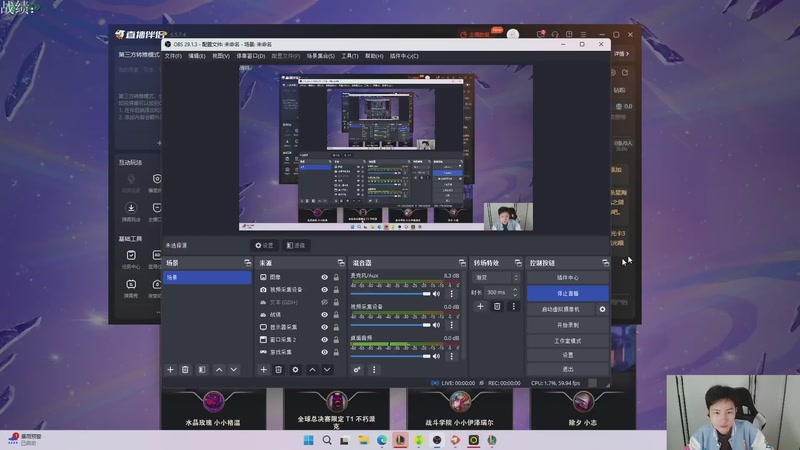The image size is (800, 450).
Task: Click the 插件中心 control button
Action: [x=567, y=278]
